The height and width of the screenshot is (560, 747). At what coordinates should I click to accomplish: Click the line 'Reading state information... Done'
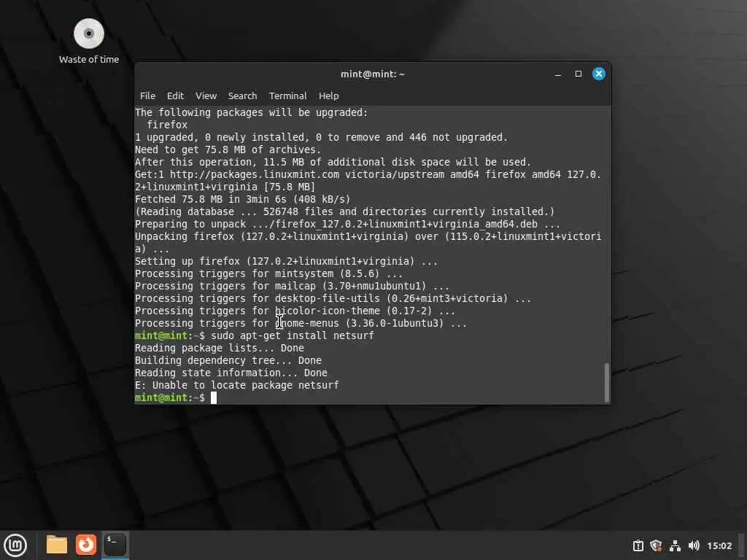click(231, 373)
